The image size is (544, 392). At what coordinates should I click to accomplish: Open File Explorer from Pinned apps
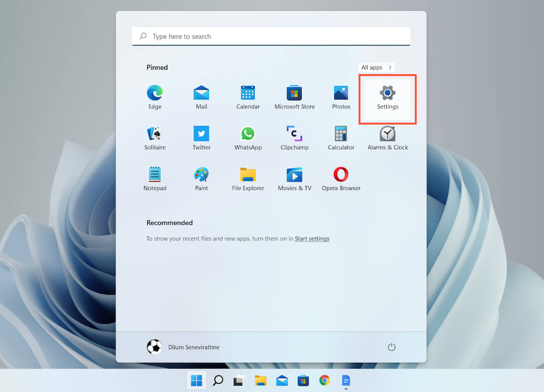(x=248, y=179)
